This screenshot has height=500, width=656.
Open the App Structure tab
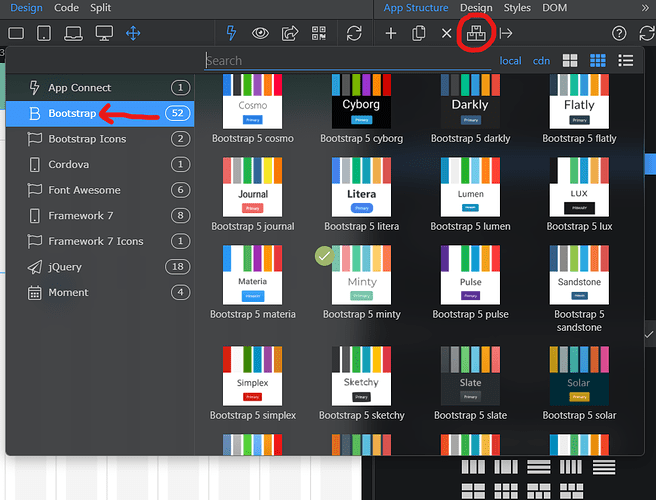tap(416, 8)
